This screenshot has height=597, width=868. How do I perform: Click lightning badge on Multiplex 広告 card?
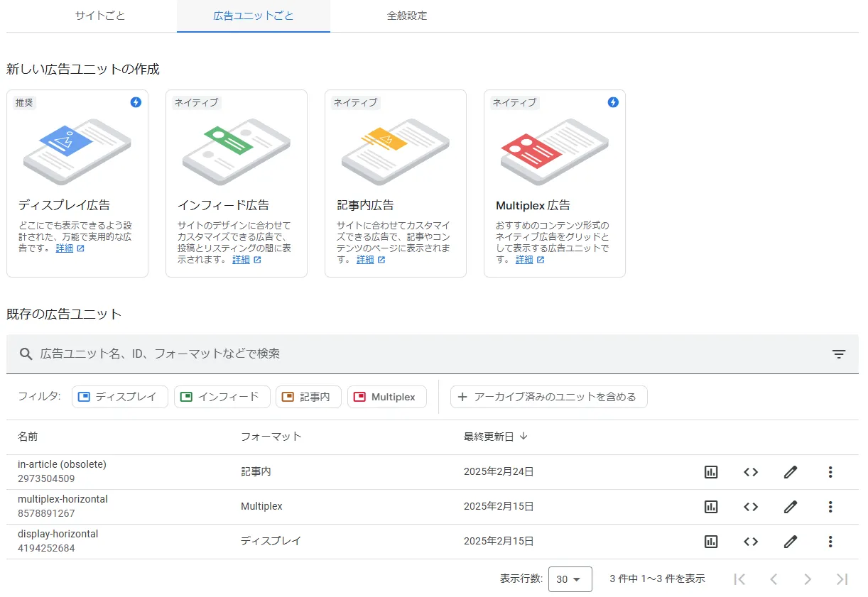coord(613,102)
